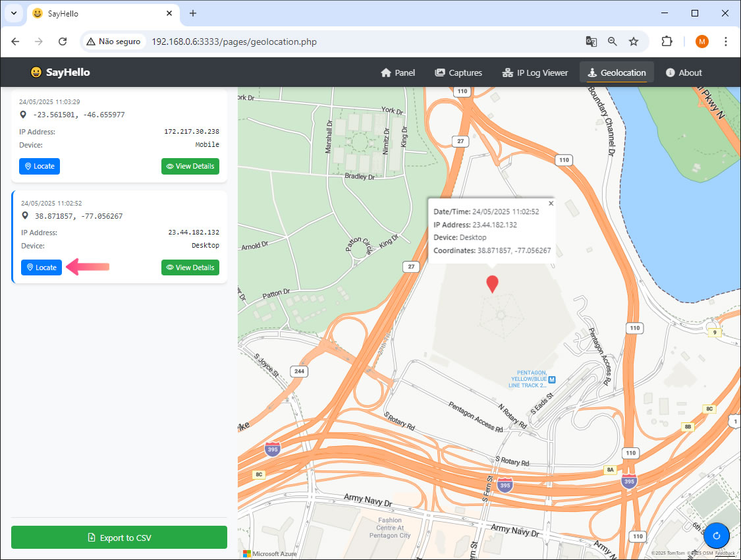Image resolution: width=741 pixels, height=560 pixels.
Task: Click the zoom magnifier icon in address bar
Action: pyautogui.click(x=613, y=42)
